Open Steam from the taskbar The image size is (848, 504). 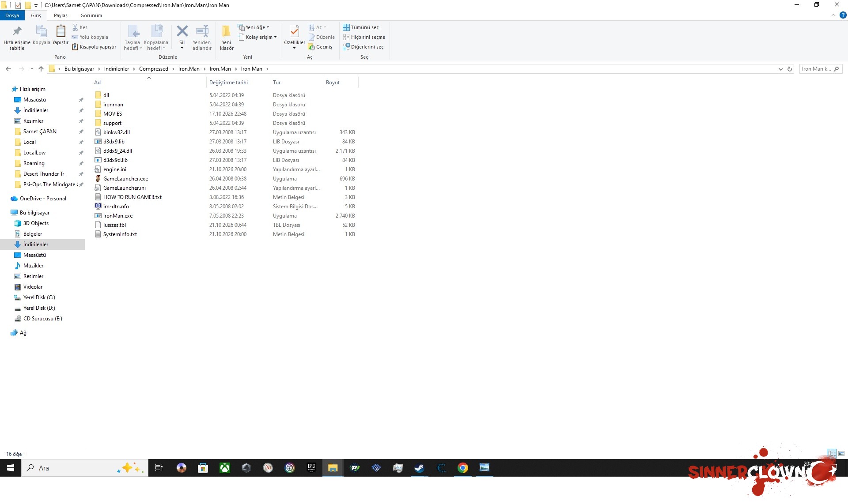pyautogui.click(x=419, y=468)
